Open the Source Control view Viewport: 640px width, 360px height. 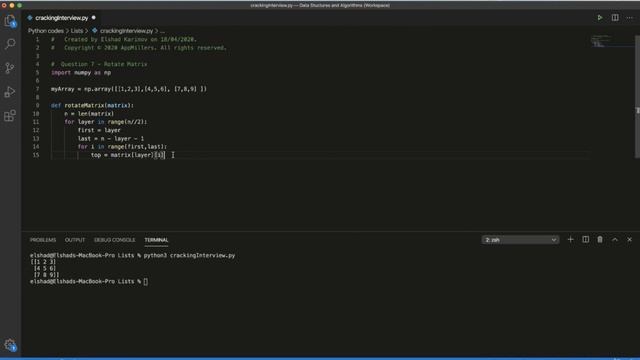point(10,68)
